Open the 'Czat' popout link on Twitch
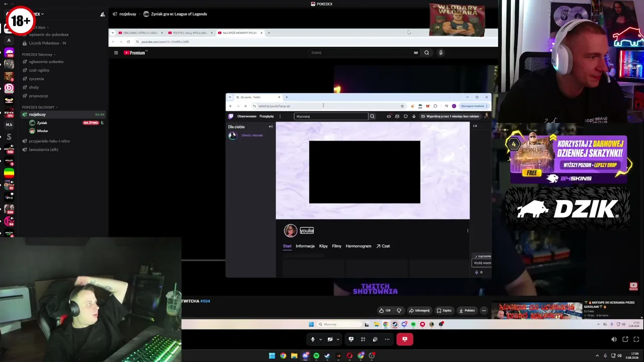Viewport: 644px width, 362px height. [x=383, y=246]
